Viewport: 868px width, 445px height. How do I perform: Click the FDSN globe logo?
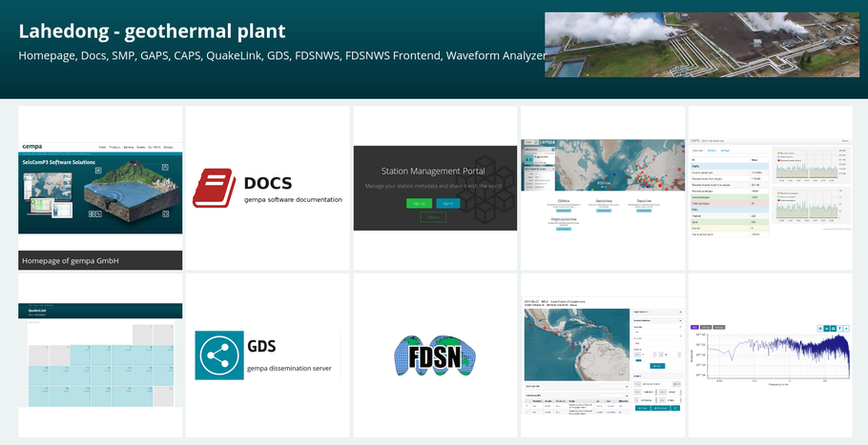point(435,355)
